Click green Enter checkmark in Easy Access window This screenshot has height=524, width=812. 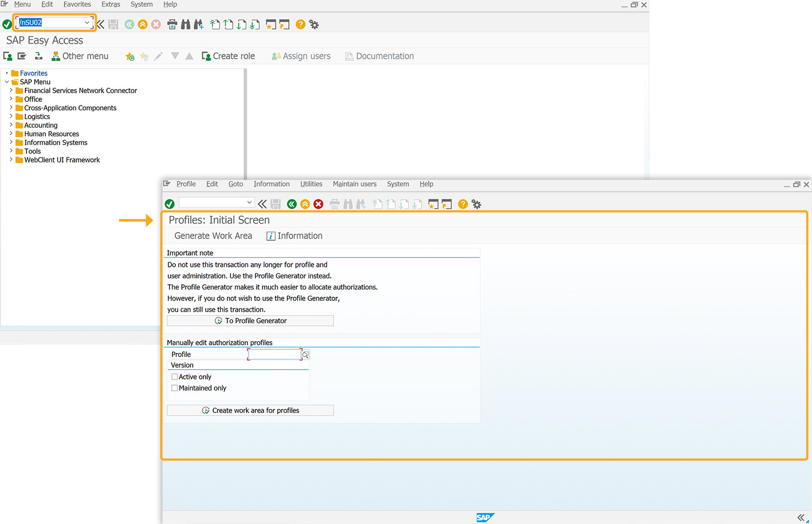coord(7,24)
